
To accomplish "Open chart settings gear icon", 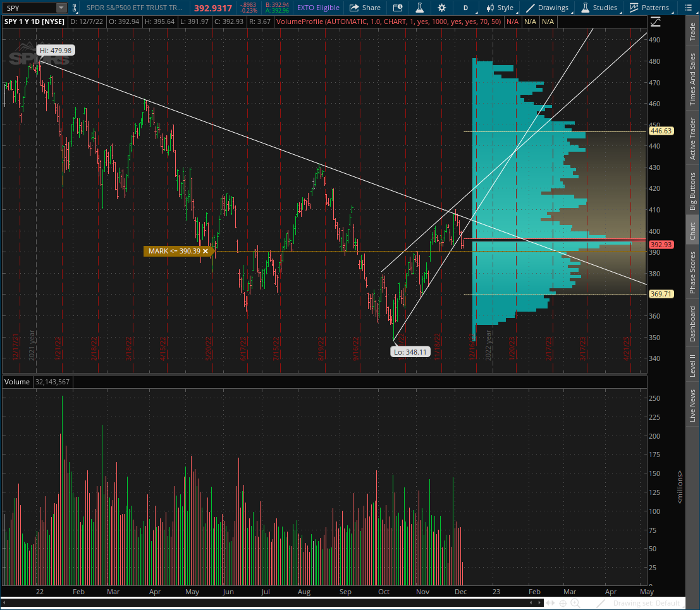I will pyautogui.click(x=442, y=8).
